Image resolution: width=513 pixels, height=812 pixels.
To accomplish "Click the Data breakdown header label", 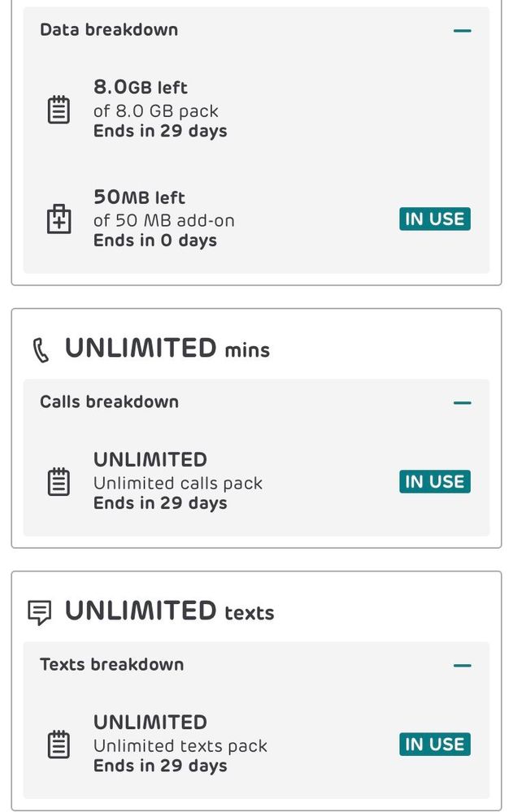I will point(109,30).
